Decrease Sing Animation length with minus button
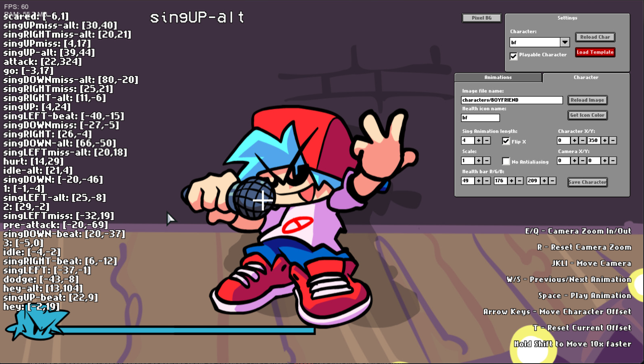The height and width of the screenshot is (364, 644). (x=487, y=141)
